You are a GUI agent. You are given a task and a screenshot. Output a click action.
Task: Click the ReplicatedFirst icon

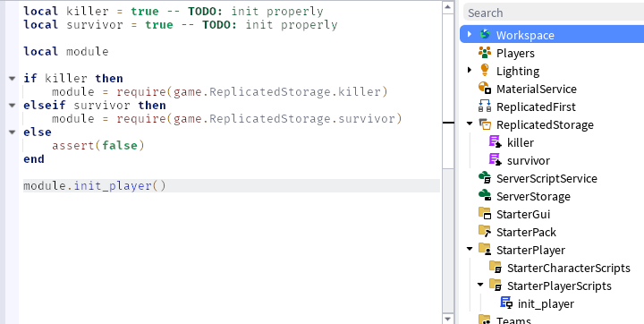[x=485, y=107]
